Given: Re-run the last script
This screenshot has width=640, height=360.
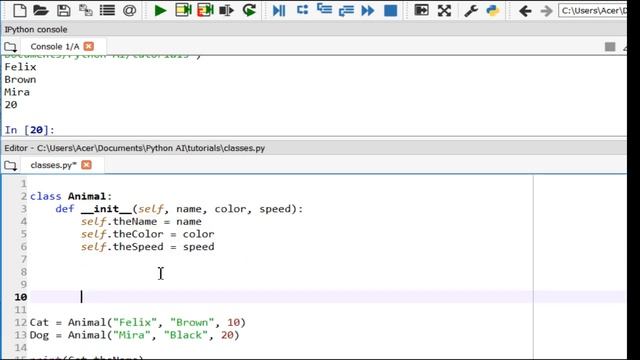Looking at the screenshot, I should 249,11.
